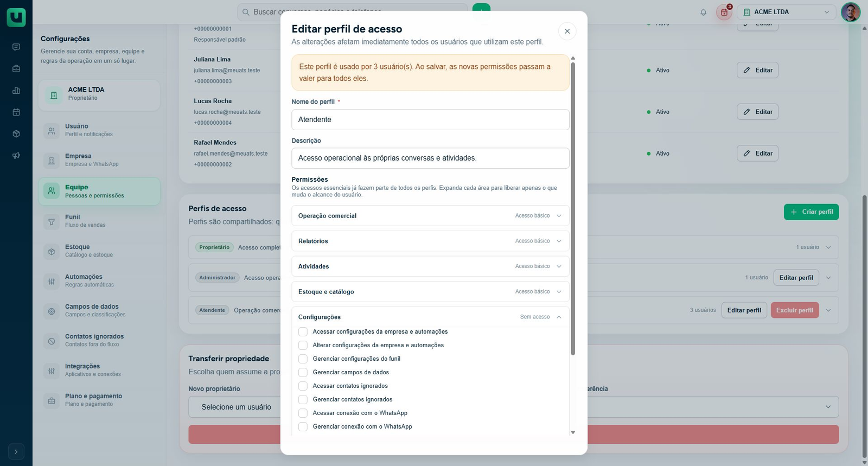Click the notifications bell icon
This screenshot has height=466, width=868.
[x=703, y=12]
